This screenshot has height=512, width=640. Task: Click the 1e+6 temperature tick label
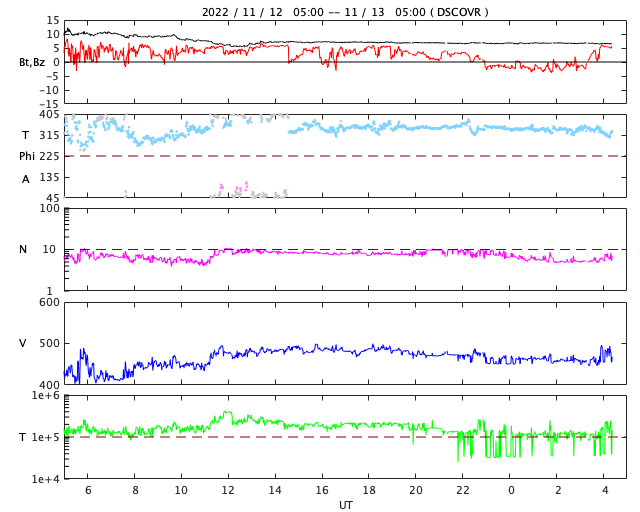tap(46, 396)
